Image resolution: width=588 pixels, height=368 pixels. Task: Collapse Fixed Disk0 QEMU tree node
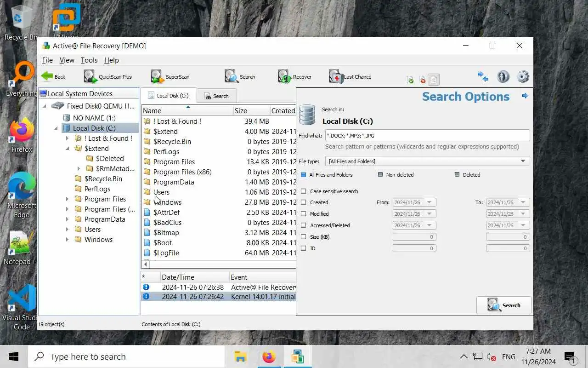click(45, 106)
